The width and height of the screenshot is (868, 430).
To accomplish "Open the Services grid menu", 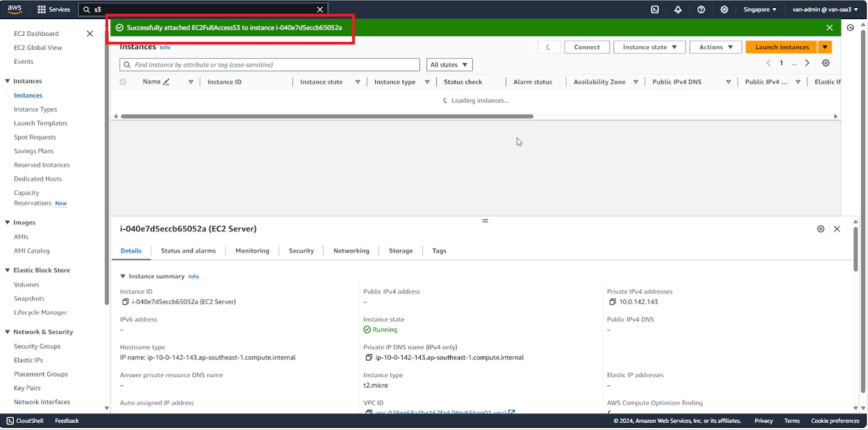I will (x=53, y=9).
